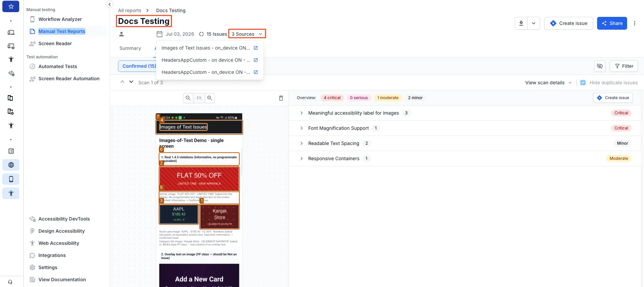Click the person owner icon under the title
This screenshot has width=644, height=287.
tap(121, 34)
